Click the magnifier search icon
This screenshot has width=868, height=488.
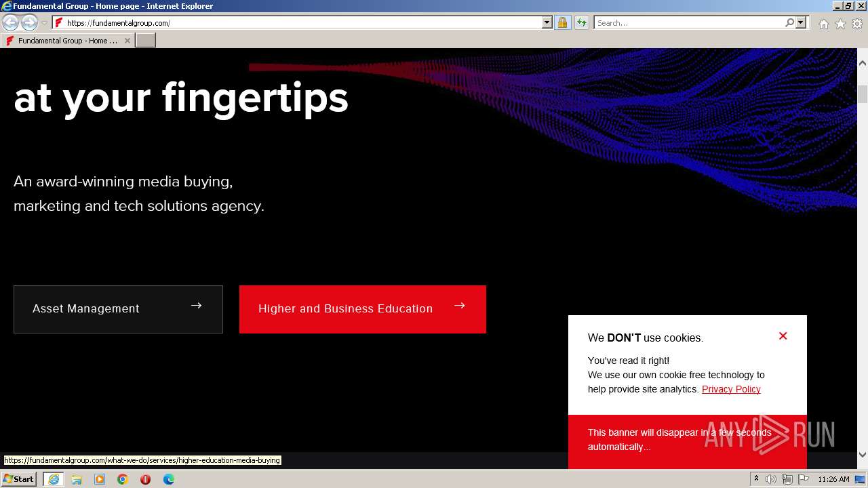pyautogui.click(x=789, y=22)
